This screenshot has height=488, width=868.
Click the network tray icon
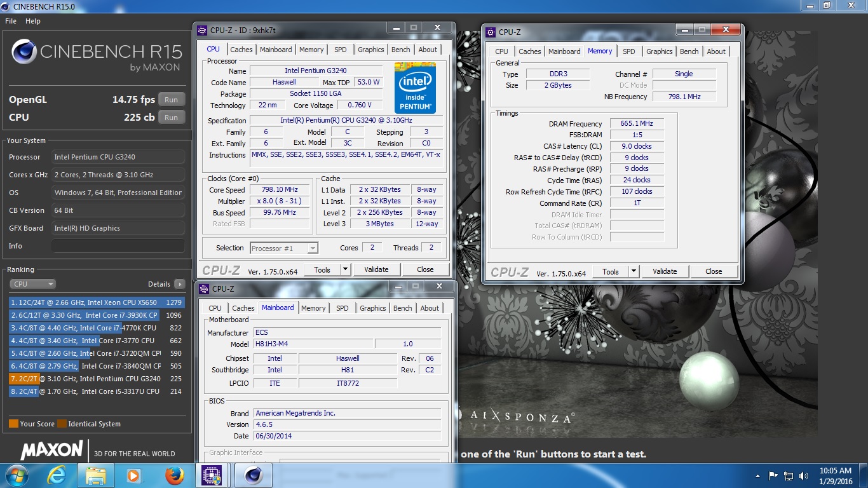click(x=789, y=475)
